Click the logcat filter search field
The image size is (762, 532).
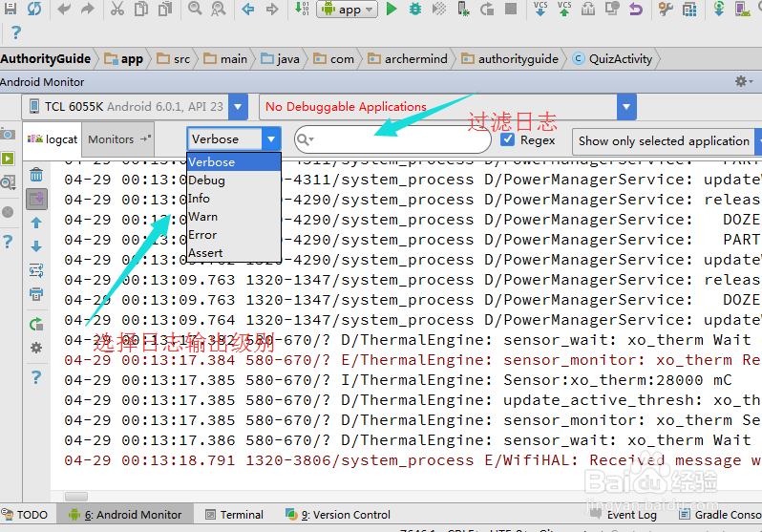392,140
